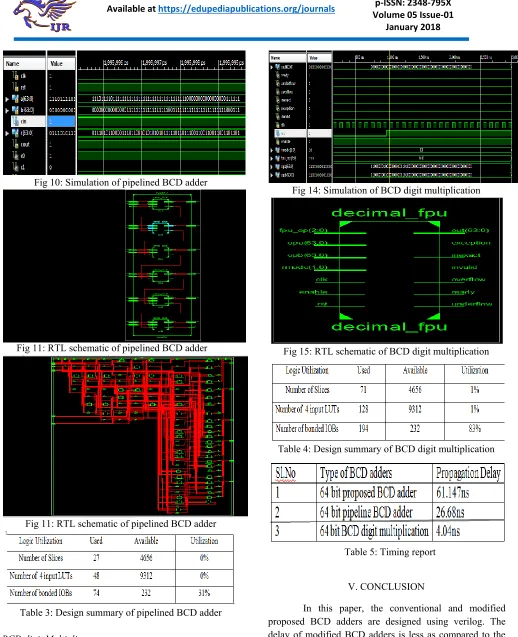
Task: Click the fpu_op(2:0) port on decimal_fpu block
Action: [x=303, y=230]
